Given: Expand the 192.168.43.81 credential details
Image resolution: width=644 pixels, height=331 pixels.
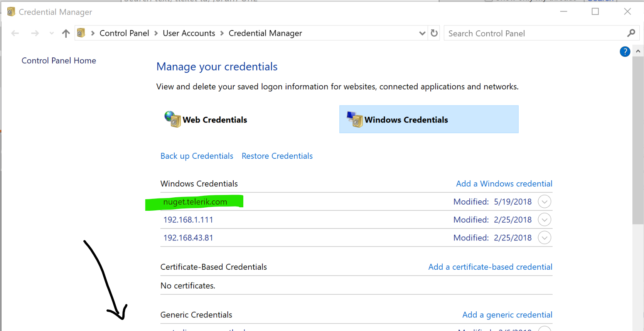Looking at the screenshot, I should point(544,238).
